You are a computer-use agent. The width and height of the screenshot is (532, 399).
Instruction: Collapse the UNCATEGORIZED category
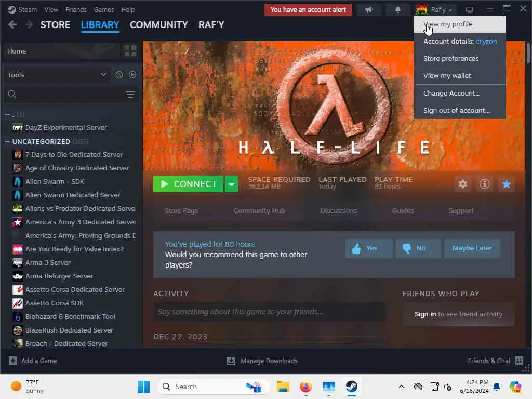(7, 142)
